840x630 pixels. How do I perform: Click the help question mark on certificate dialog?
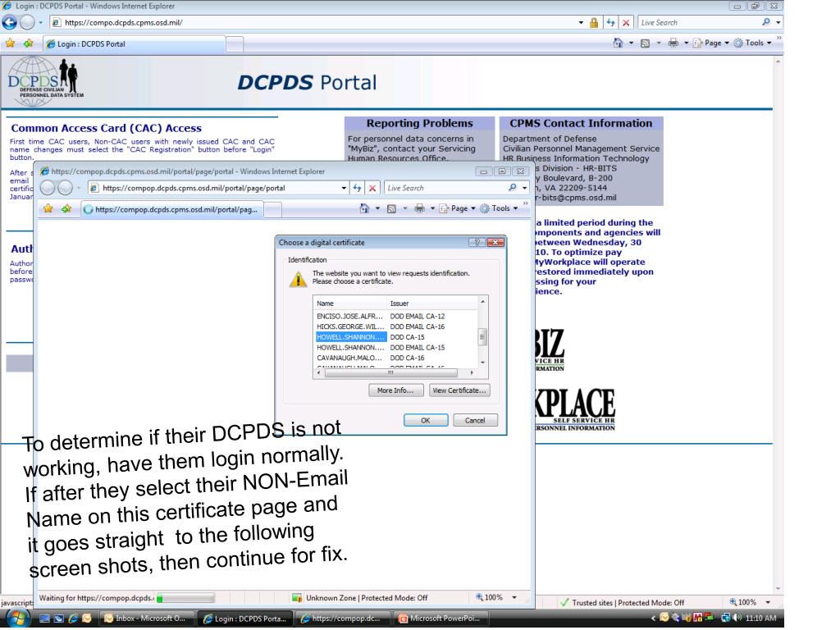point(473,242)
